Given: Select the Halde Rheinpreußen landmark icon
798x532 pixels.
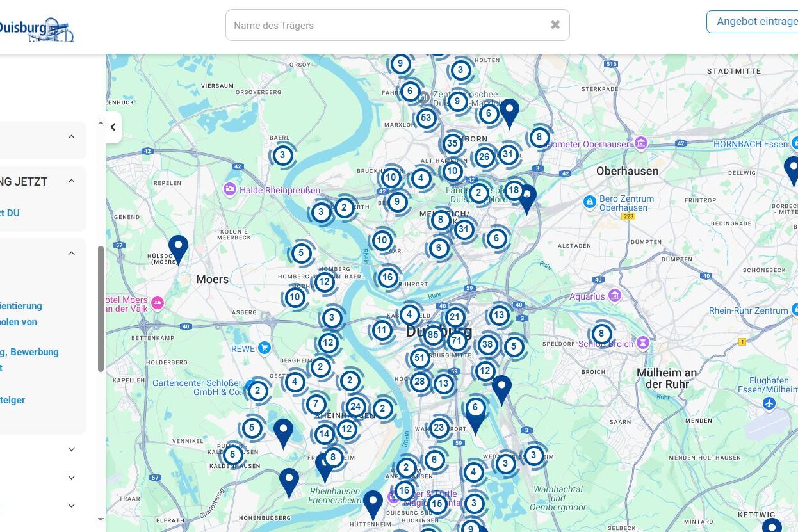Looking at the screenshot, I should [x=229, y=190].
